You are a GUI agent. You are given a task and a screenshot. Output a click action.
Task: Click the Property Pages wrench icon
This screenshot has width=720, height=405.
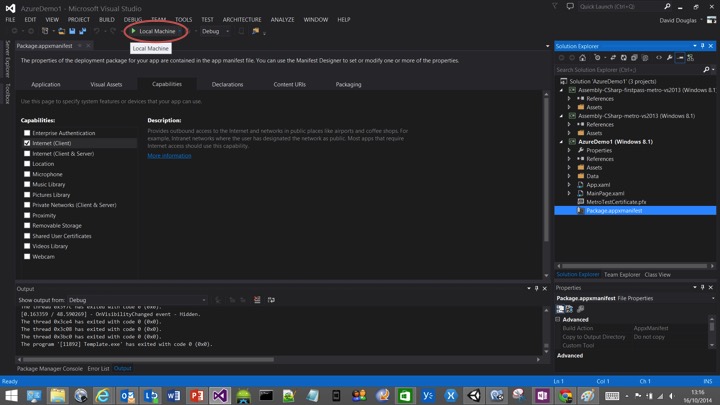pyautogui.click(x=581, y=309)
